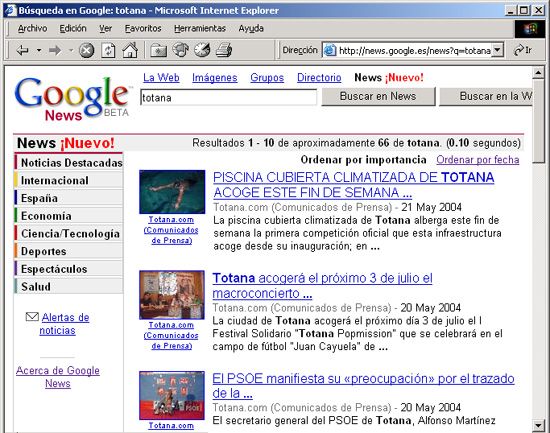
Task: Click the Google News logo
Action: point(72,99)
